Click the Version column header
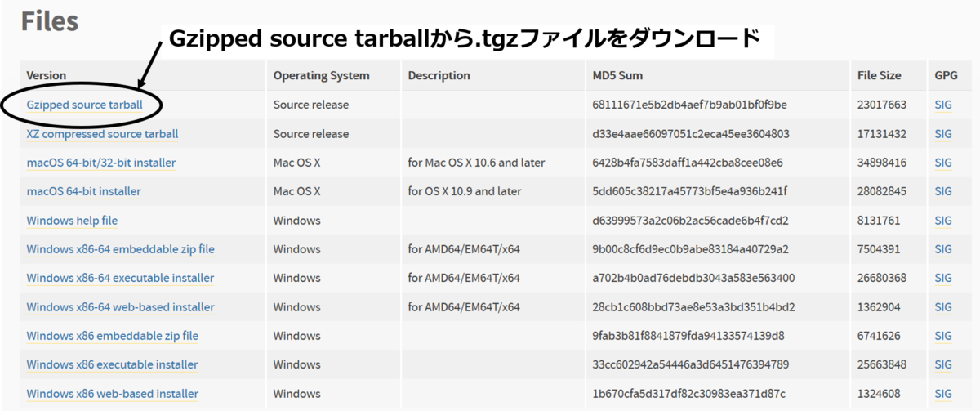Screen dimensions: 980x411 (47, 75)
